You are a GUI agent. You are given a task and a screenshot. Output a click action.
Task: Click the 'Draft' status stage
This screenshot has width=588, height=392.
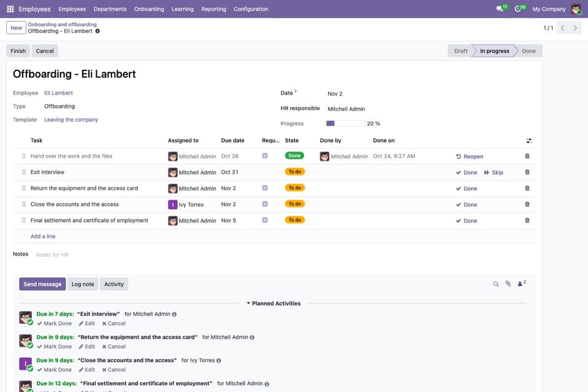point(461,51)
